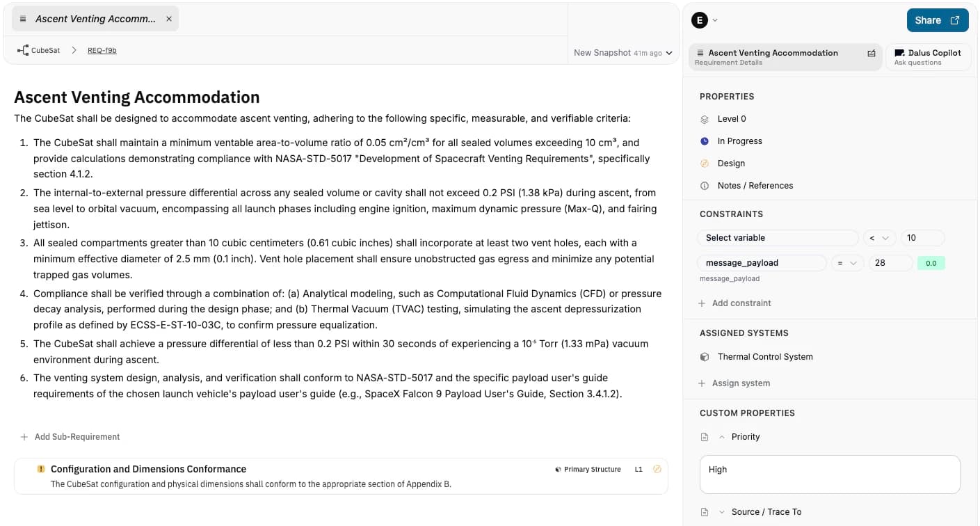
Task: Collapse the Priority custom property
Action: click(721, 437)
